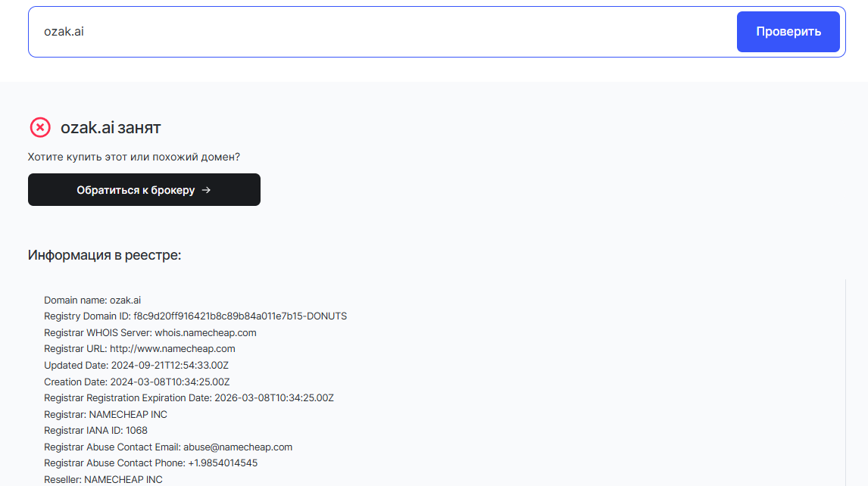Select the Registrar Registration Expiration Date line
Viewport: 868px width, 486px height.
coord(189,398)
